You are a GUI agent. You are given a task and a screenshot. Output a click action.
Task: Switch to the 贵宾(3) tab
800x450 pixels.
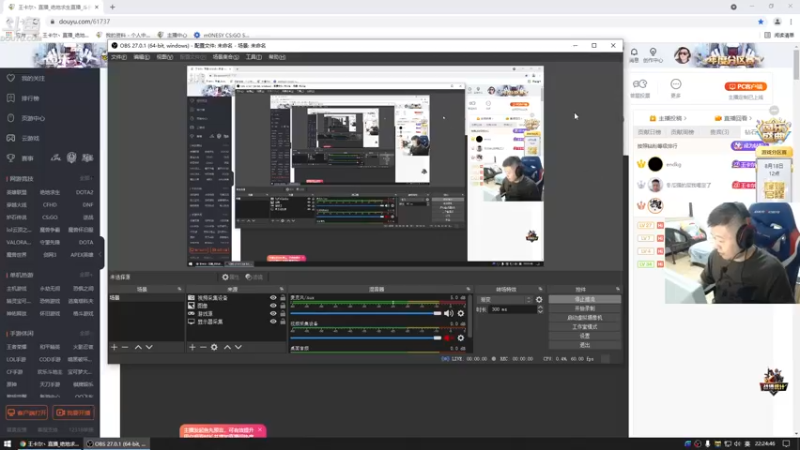pyautogui.click(x=719, y=132)
